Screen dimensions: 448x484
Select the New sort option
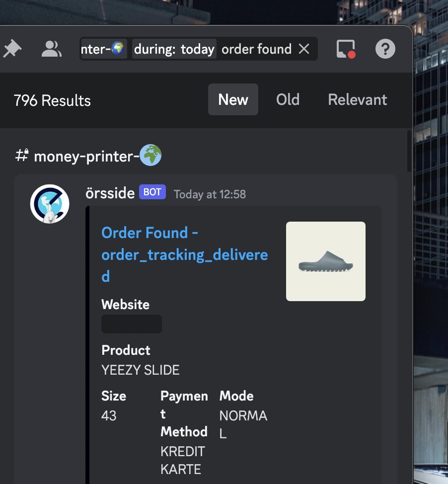pyautogui.click(x=233, y=99)
